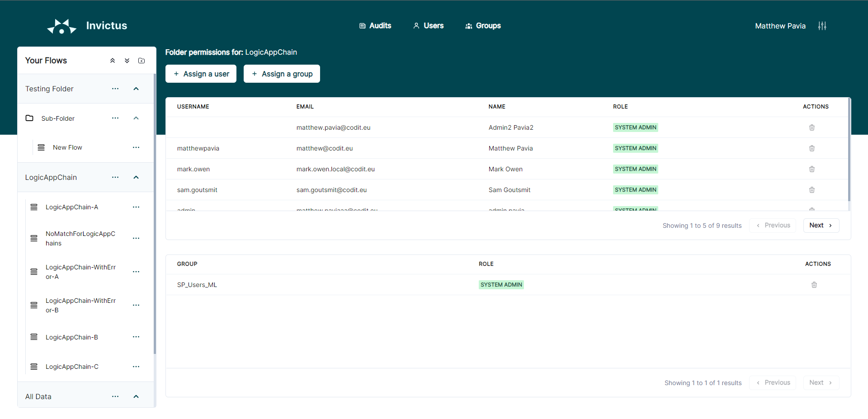Open the Groups page
The image size is (868, 419).
click(483, 26)
